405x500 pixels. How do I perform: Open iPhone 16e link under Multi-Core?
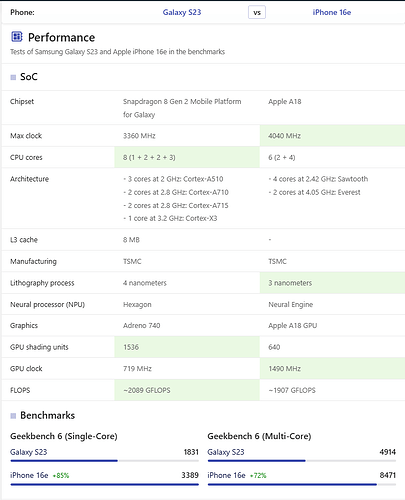(x=226, y=475)
